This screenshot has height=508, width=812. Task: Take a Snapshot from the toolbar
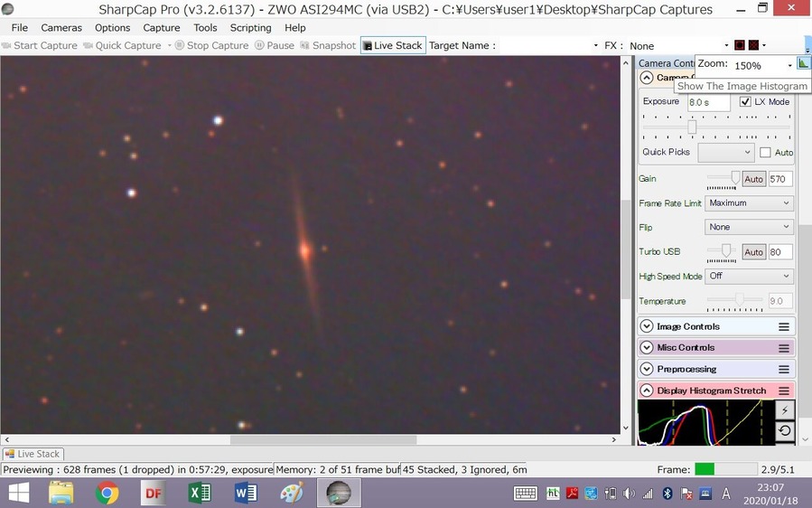(x=328, y=45)
